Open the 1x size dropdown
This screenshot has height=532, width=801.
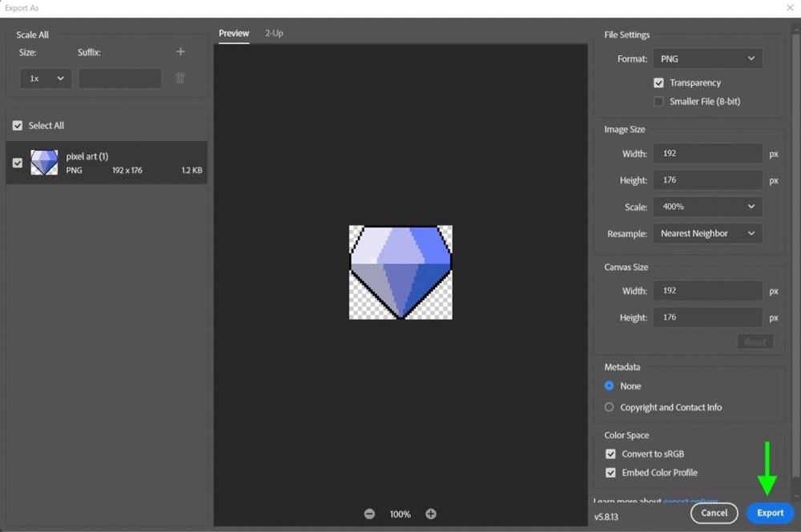[x=46, y=78]
